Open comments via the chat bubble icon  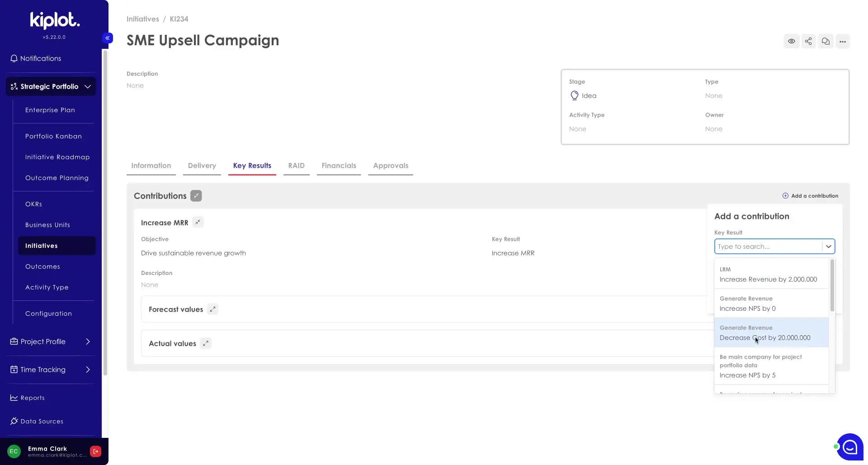click(x=826, y=41)
